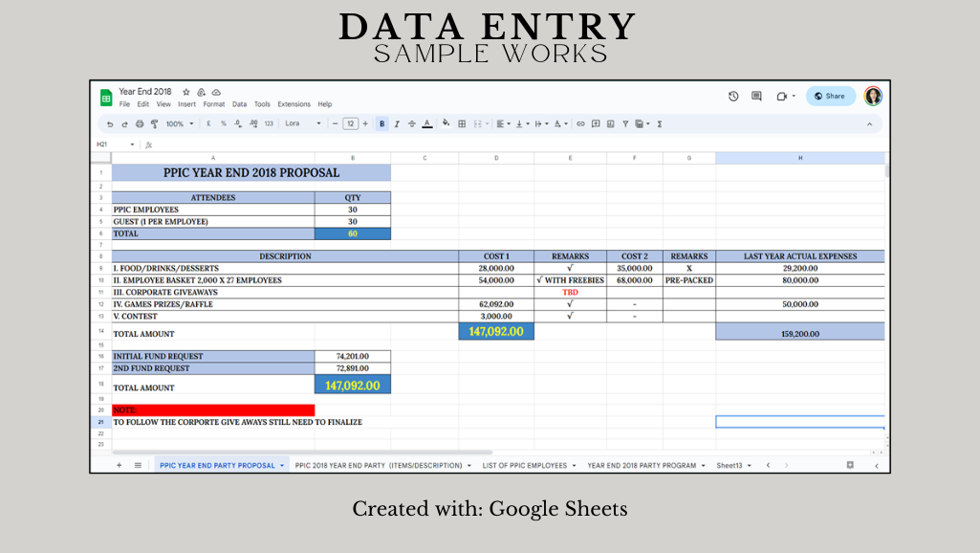
Task: Decrease decimal places
Action: pos(238,123)
